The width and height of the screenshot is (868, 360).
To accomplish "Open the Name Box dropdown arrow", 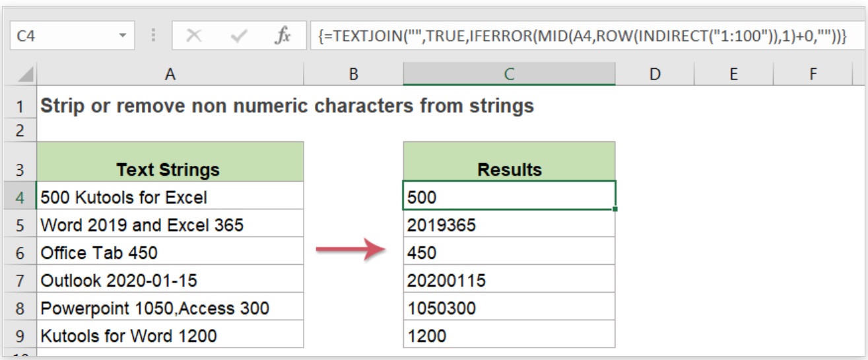I will (122, 36).
